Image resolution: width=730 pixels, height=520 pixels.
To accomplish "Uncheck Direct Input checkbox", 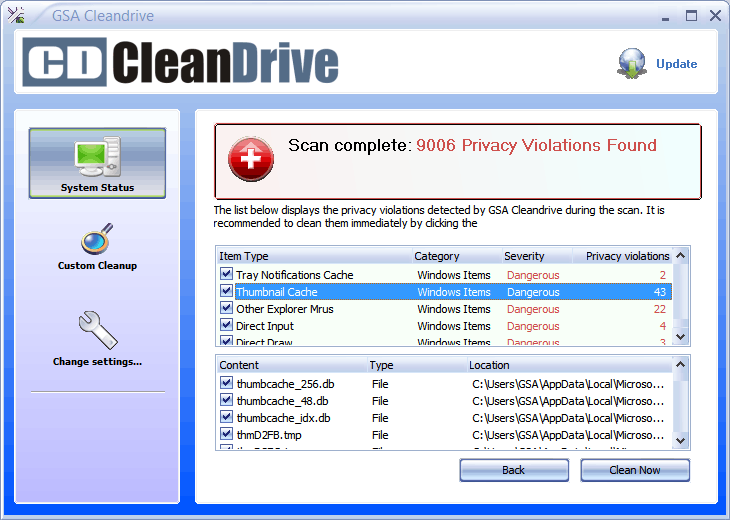I will (x=226, y=325).
